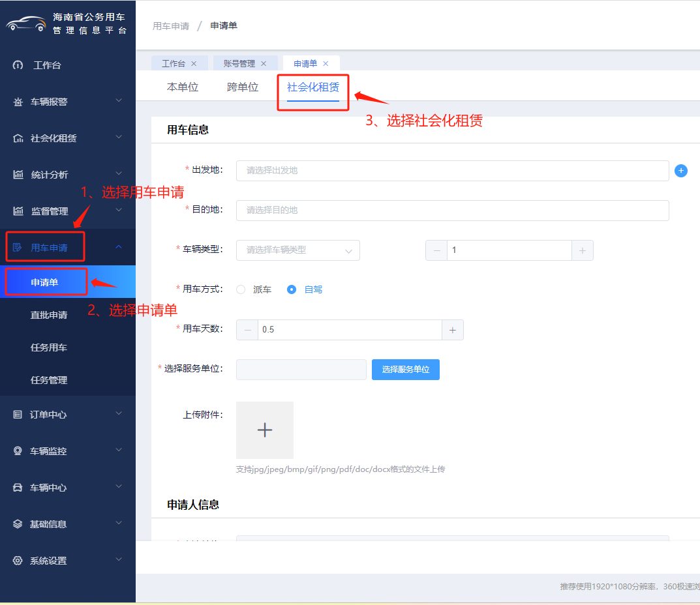The height and width of the screenshot is (605, 700).
Task: Click the 工作台 dashboard icon in sidebar
Action: coord(18,65)
